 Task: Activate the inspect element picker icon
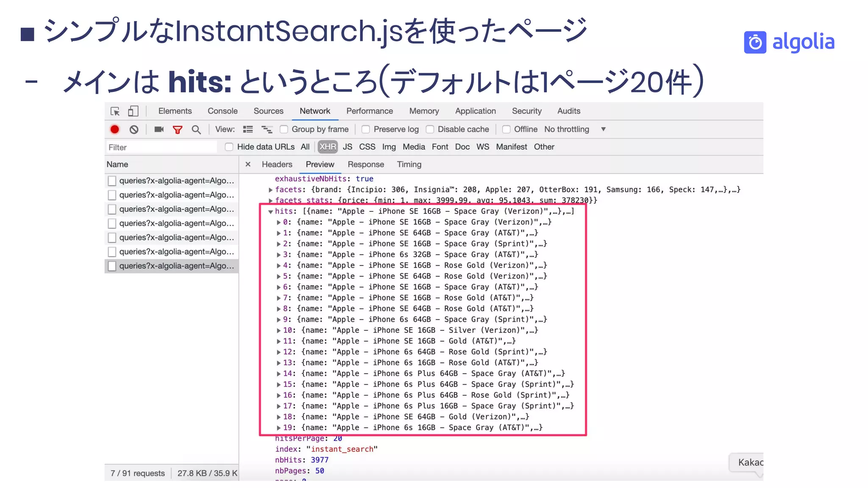coord(115,111)
